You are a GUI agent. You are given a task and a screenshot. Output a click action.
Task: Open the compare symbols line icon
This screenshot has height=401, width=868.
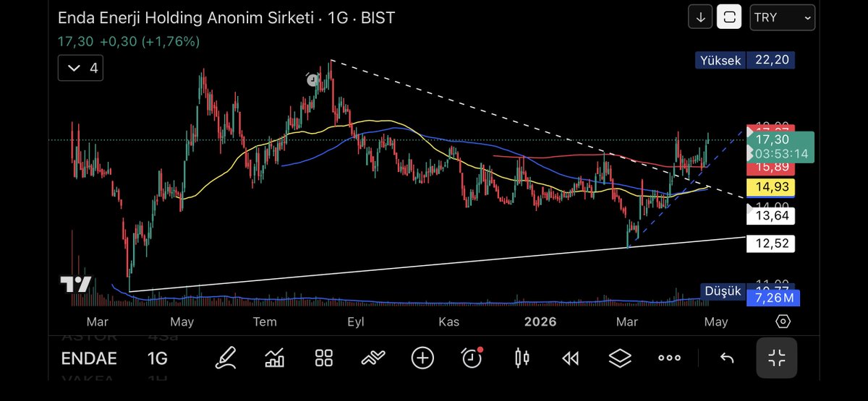coord(373,358)
